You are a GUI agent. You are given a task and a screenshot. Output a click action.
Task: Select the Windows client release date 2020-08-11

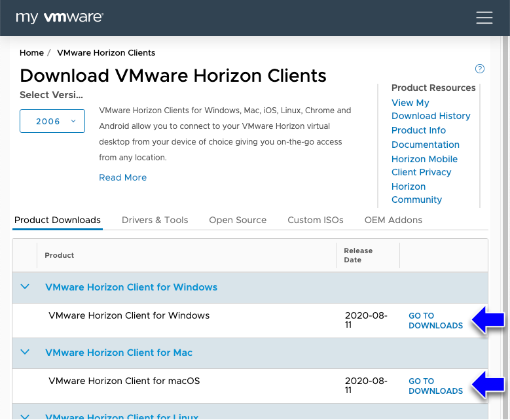(366, 320)
